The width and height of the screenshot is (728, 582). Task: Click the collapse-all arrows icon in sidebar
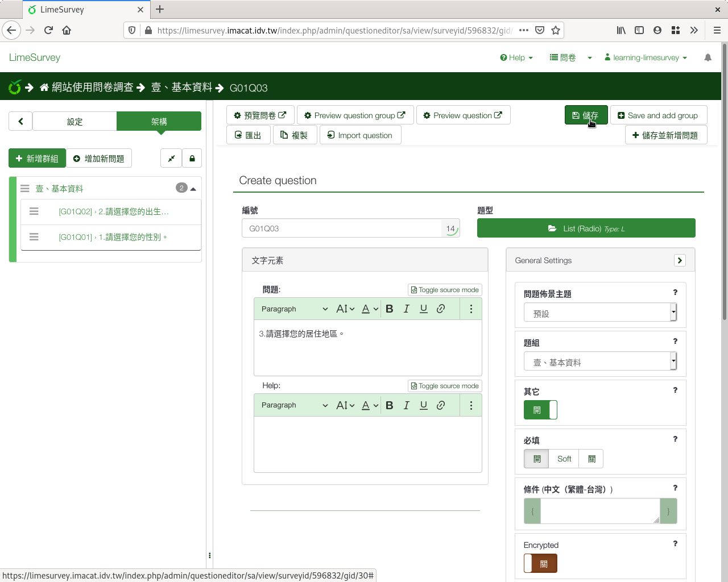[171, 159]
